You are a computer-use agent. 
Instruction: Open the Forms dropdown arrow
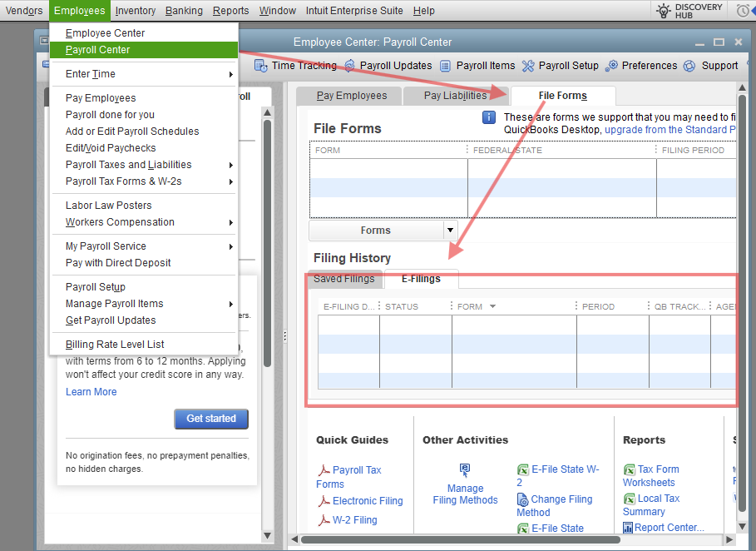[450, 231]
